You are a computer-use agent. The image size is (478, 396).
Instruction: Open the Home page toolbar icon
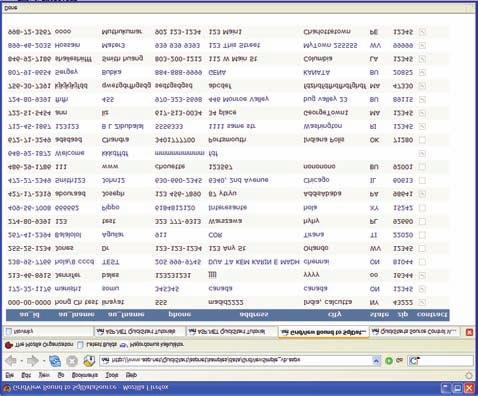[x=89, y=361]
